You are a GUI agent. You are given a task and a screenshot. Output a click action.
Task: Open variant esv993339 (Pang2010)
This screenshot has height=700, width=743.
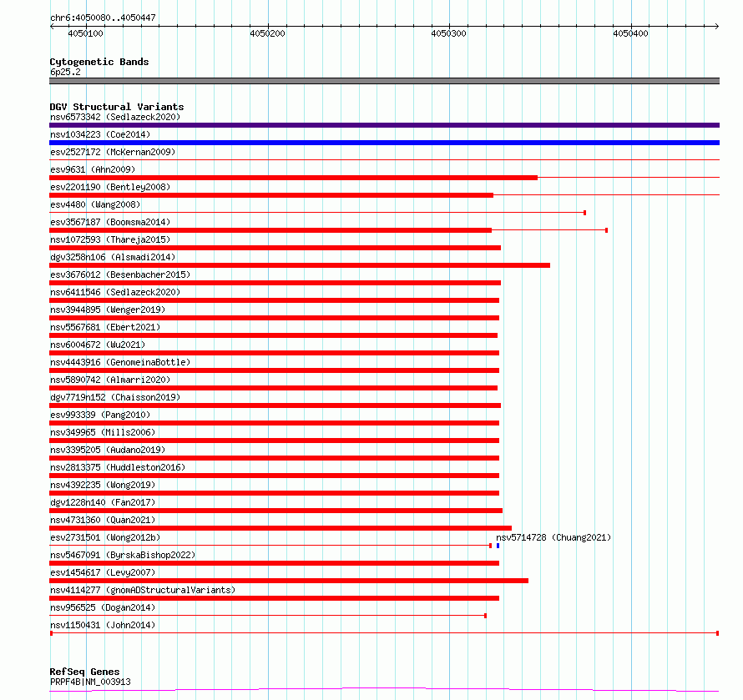click(100, 415)
